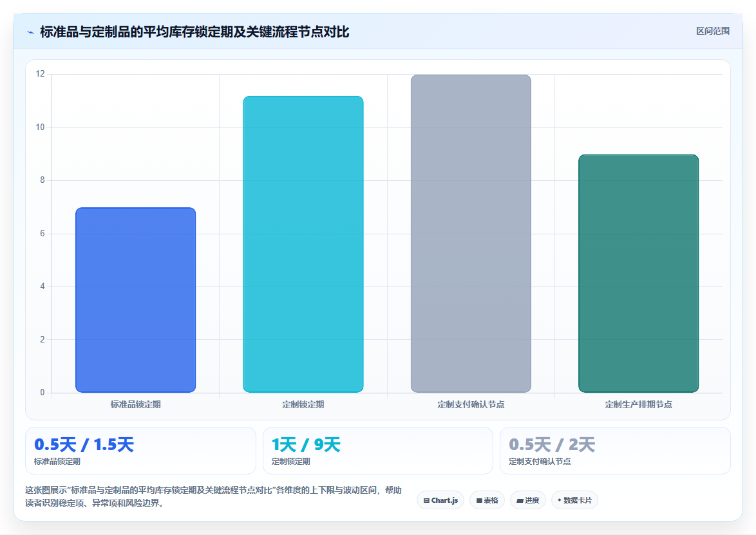Open the 0.5天 / 1.5天 data card

140,451
